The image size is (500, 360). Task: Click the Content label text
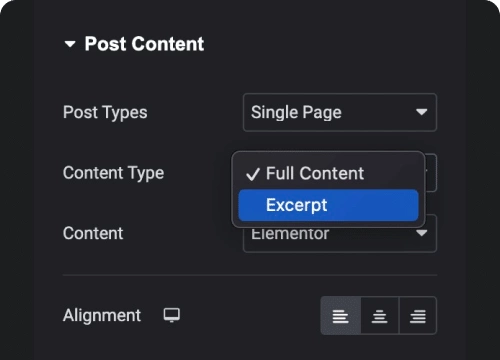(93, 233)
